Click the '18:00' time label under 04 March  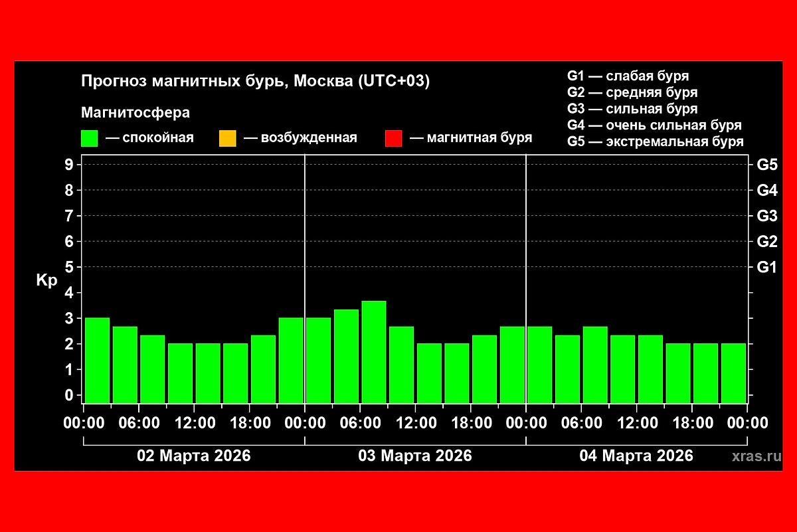[691, 423]
